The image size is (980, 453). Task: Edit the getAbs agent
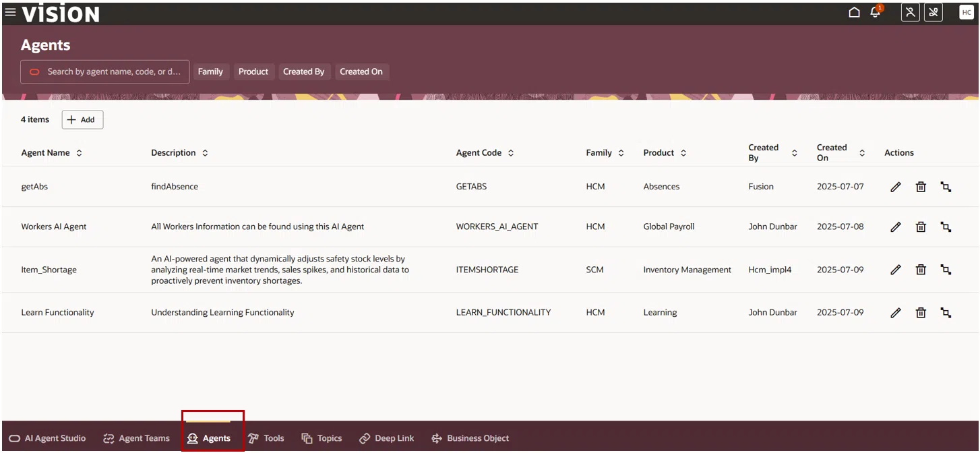pyautogui.click(x=896, y=187)
